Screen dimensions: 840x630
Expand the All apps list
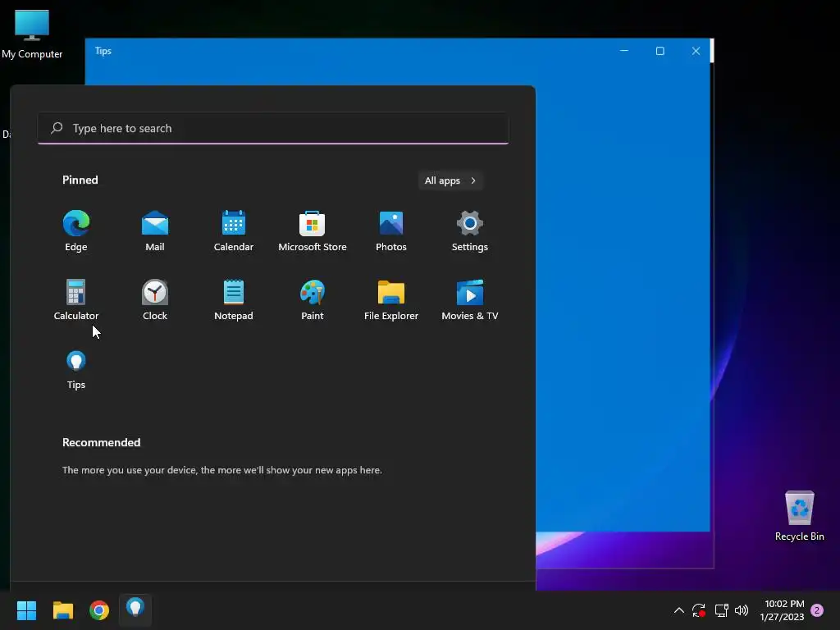coord(450,180)
